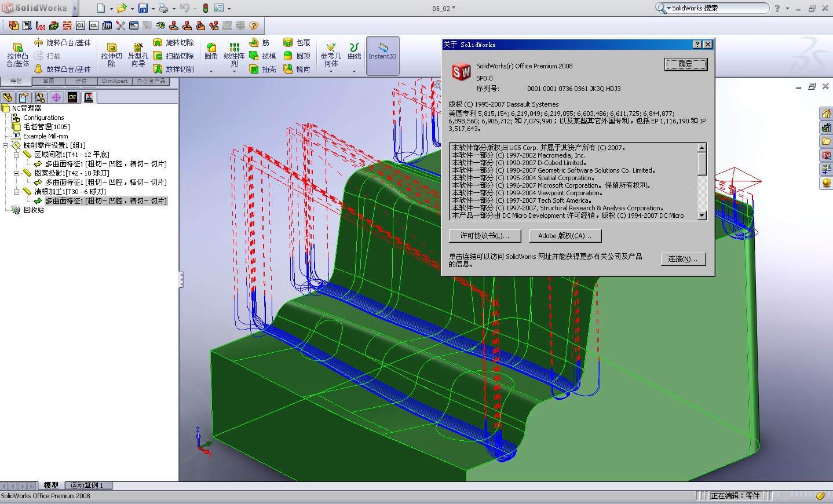This screenshot has width=833, height=504.
Task: Select the 筋 rib tool
Action: 260,42
